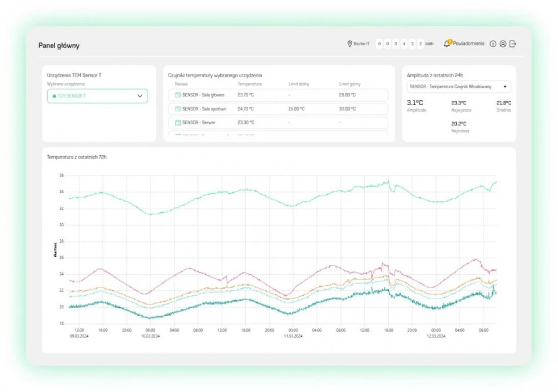
Task: Click the 00:00 11.03.2024 axis marker
Action: coord(293,333)
